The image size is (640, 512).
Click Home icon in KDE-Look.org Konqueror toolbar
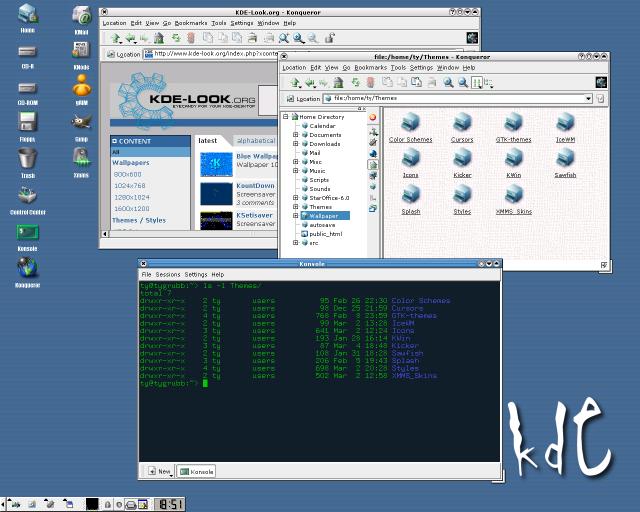159,38
